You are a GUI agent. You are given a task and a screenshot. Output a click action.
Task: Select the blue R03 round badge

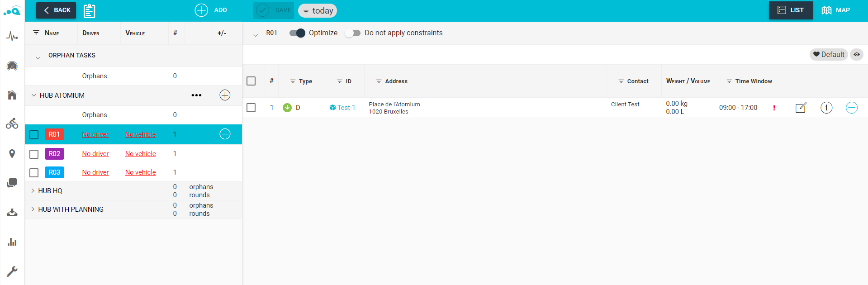coord(54,172)
